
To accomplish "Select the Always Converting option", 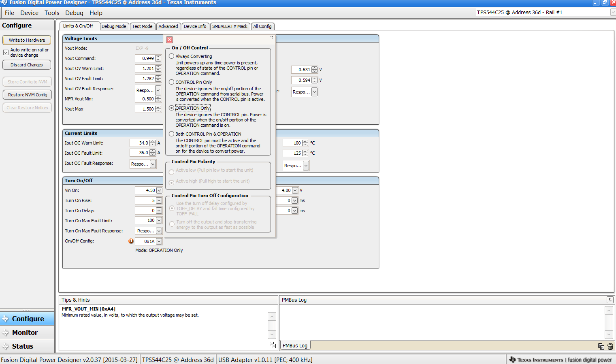I will click(x=172, y=56).
